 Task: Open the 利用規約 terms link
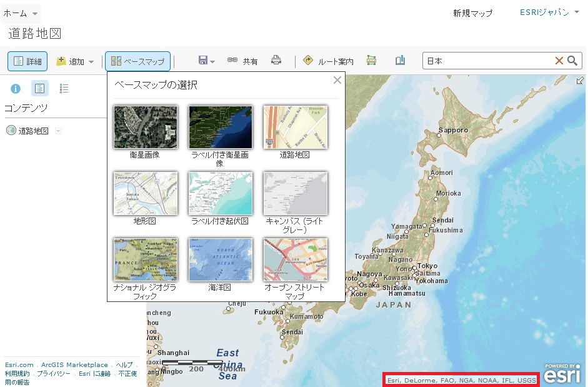tap(17, 373)
